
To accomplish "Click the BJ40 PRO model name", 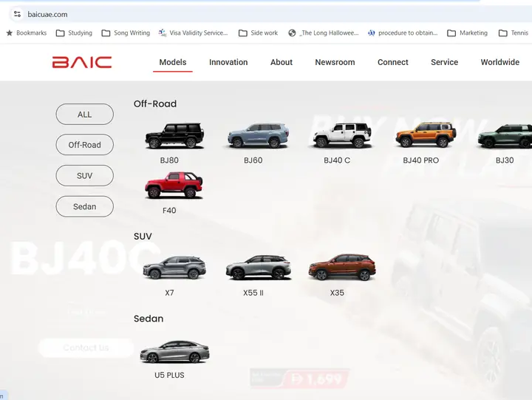I will (x=420, y=160).
